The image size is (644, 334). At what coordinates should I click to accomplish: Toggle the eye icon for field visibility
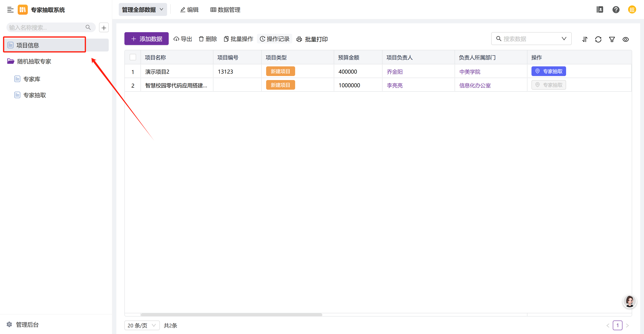pyautogui.click(x=625, y=39)
